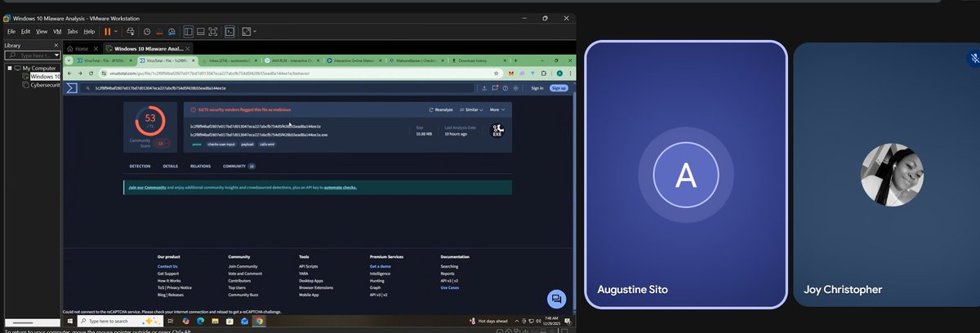Click the VirusTotal Sign in link
This screenshot has height=333, width=980.
coord(537,88)
